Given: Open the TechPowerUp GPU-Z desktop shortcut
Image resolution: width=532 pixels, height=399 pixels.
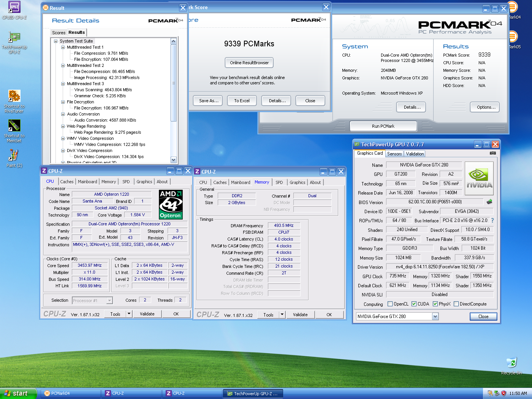Looking at the screenshot, I should pyautogui.click(x=14, y=42).
